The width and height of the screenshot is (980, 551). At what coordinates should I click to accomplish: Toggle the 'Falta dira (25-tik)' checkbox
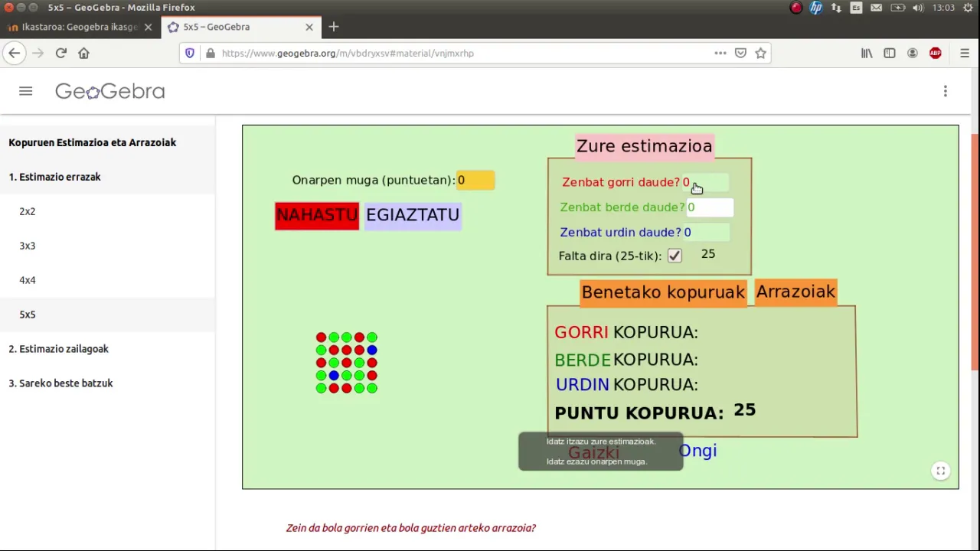(675, 256)
